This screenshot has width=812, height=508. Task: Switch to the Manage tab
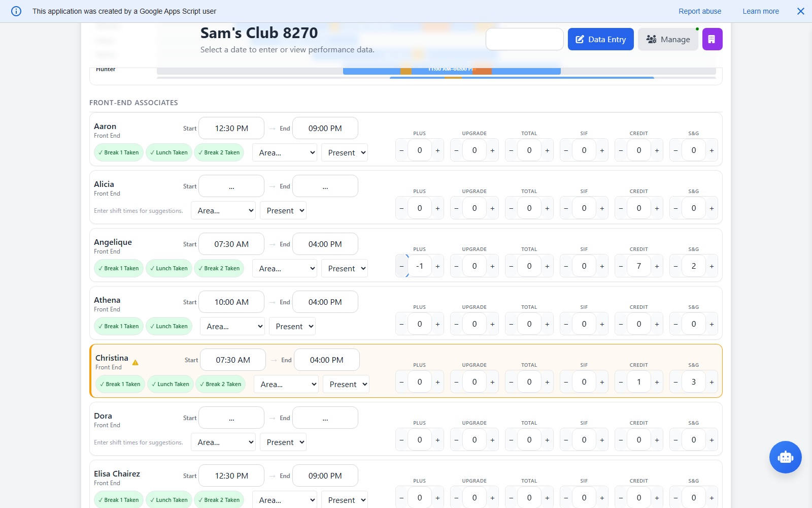[x=668, y=39]
